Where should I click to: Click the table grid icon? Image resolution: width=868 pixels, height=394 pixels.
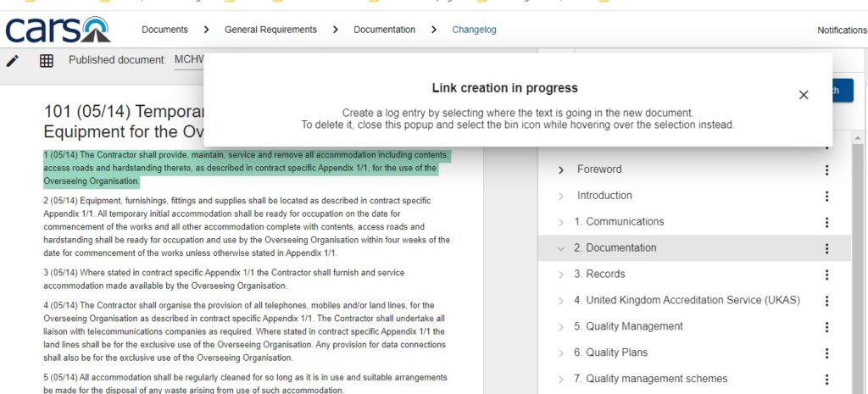47,61
